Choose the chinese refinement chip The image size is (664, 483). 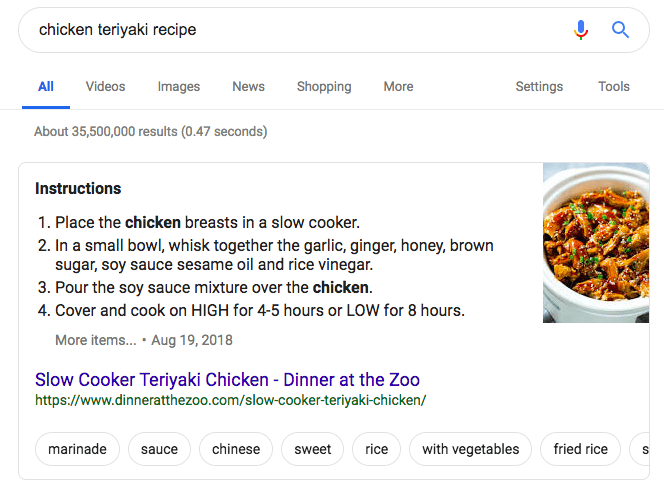click(236, 449)
